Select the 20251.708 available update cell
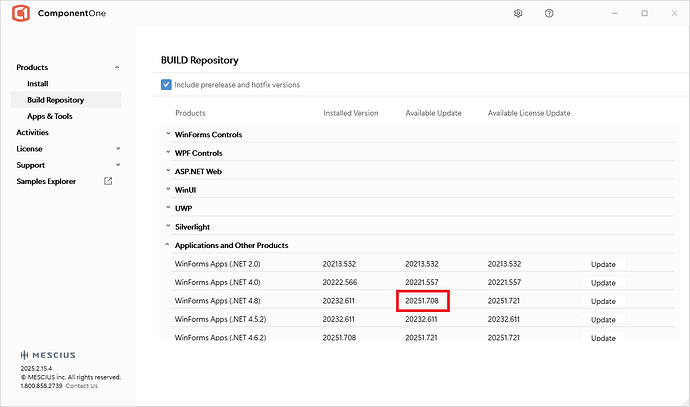The width and height of the screenshot is (690, 407). coord(423,301)
